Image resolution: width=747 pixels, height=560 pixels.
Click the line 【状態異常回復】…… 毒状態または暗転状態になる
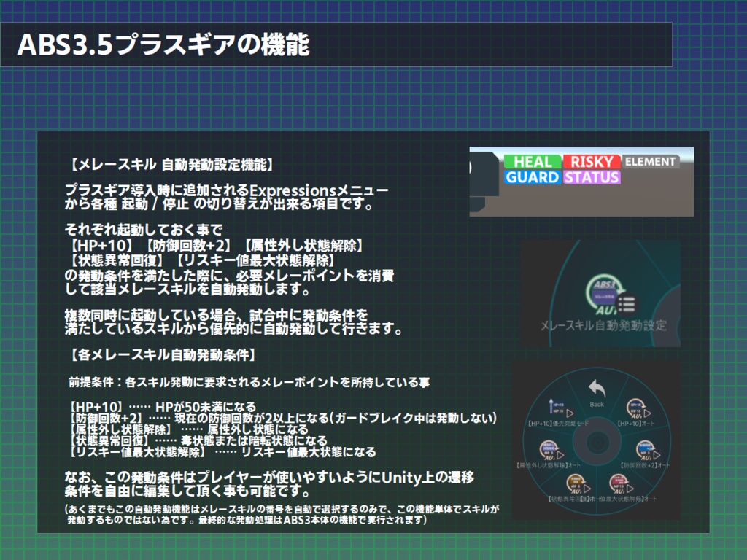(x=197, y=440)
